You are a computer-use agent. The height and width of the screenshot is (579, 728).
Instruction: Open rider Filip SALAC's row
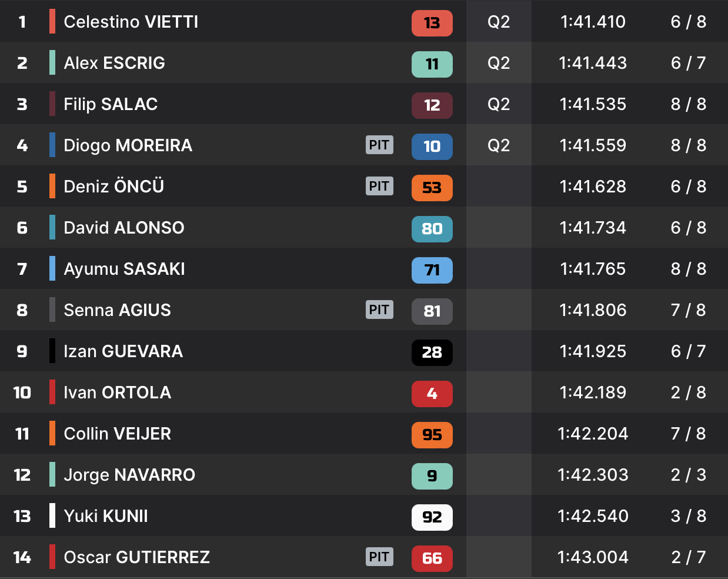[111, 104]
